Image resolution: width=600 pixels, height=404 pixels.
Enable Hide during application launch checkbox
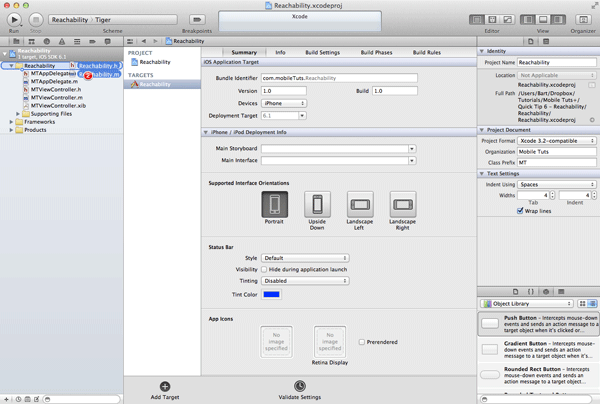coord(264,270)
